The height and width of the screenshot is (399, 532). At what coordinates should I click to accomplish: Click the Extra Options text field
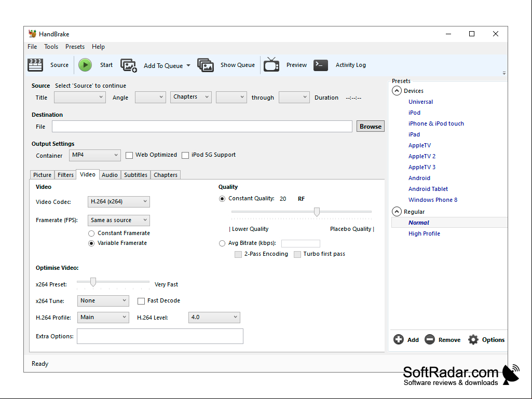click(x=160, y=336)
